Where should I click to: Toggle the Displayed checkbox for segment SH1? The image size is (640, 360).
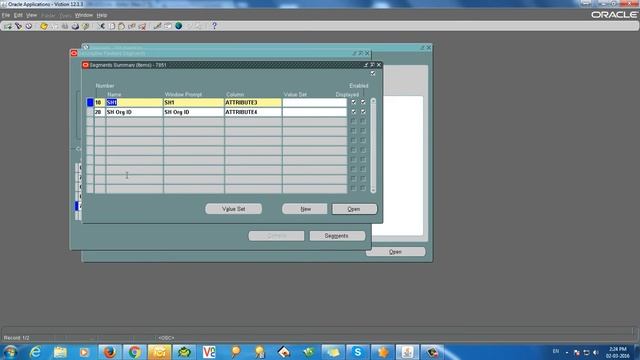[x=353, y=102]
